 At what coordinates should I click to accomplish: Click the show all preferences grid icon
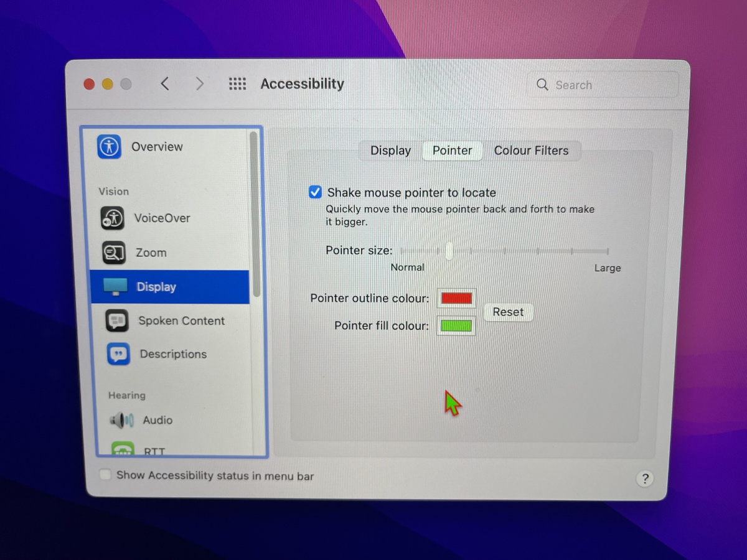pos(237,83)
